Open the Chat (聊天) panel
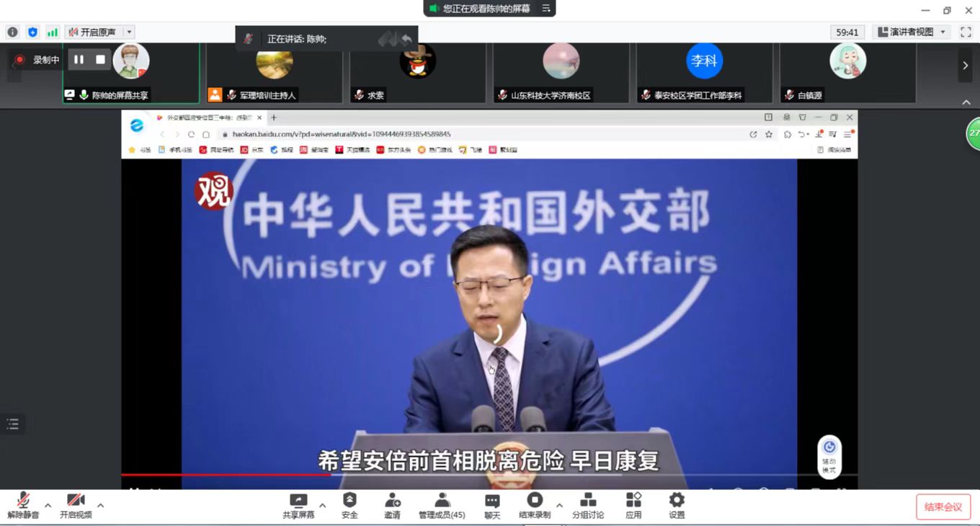Screen dimensions: 980x526 pyautogui.click(x=492, y=501)
